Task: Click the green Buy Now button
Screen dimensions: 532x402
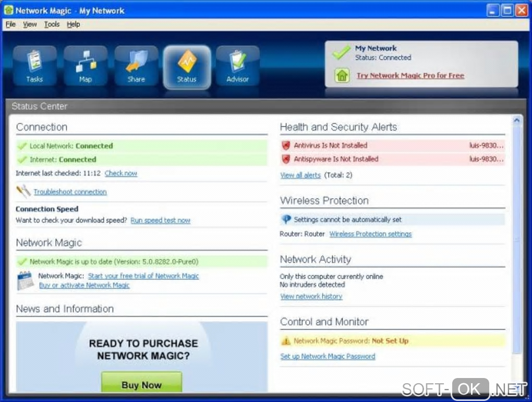Action: (141, 383)
